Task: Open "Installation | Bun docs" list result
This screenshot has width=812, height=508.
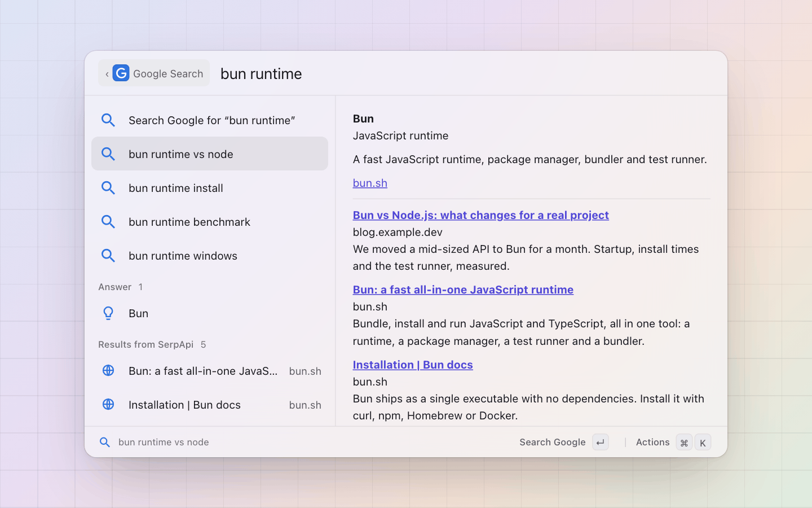Action: 210,405
